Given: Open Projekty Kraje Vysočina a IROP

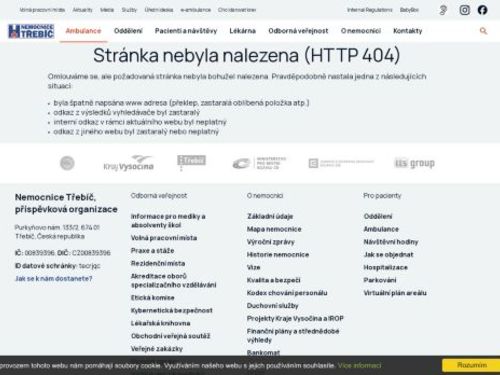Looking at the screenshot, I should pyautogui.click(x=295, y=318).
